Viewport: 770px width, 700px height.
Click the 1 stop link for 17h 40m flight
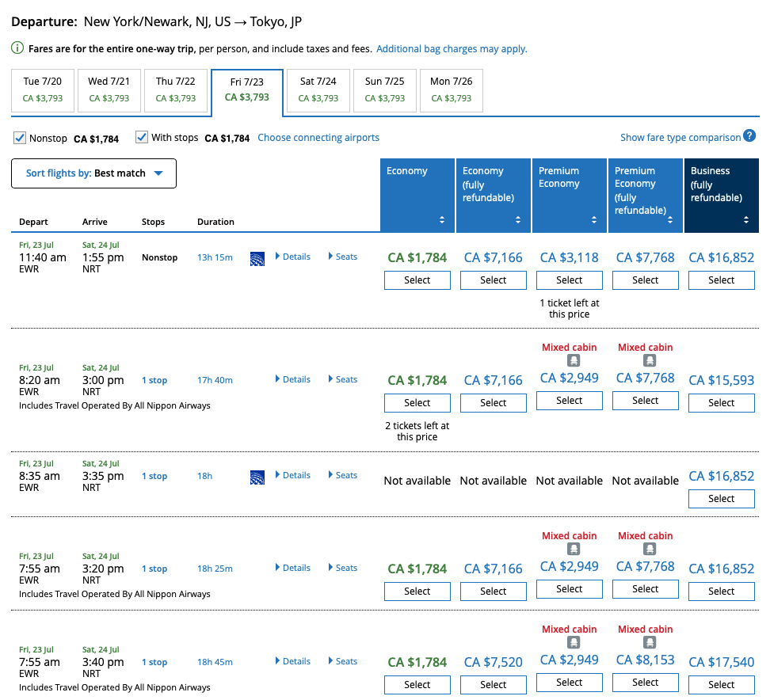154,380
